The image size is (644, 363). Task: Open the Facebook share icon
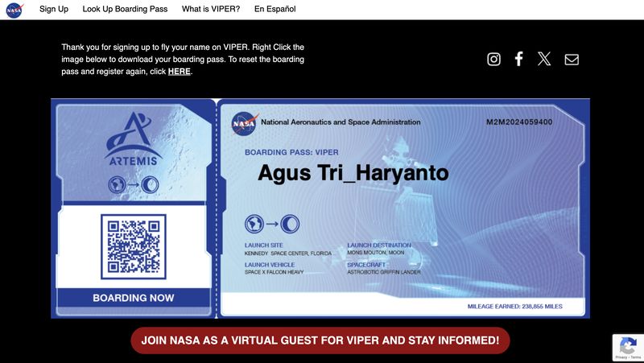[519, 59]
